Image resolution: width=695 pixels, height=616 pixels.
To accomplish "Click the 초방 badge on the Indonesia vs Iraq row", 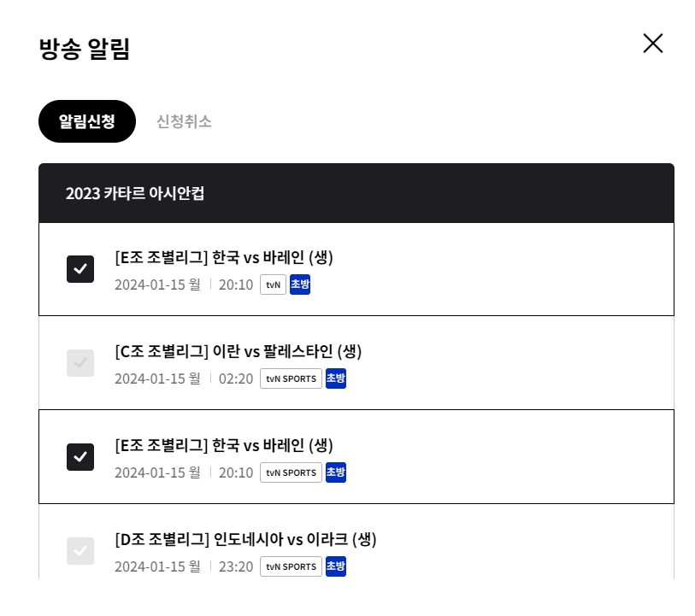I will 335,566.
